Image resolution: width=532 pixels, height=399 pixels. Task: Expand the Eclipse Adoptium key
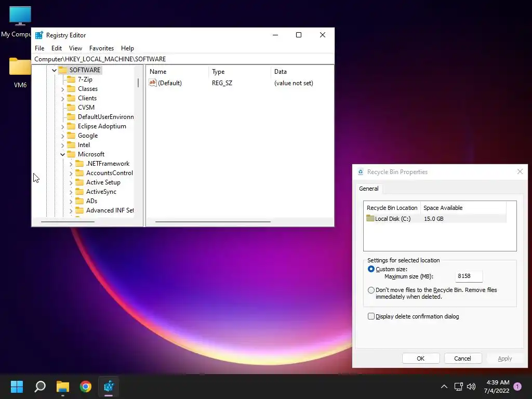[x=63, y=127]
